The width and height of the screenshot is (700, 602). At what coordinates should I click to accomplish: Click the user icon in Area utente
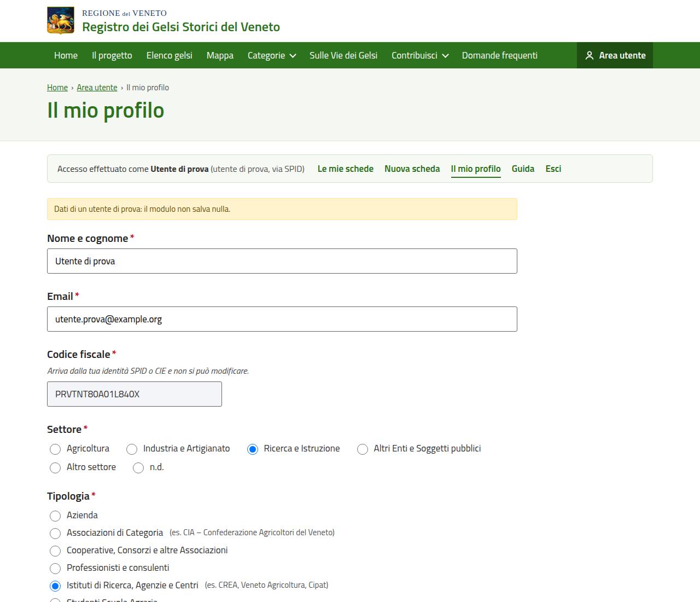tap(590, 55)
